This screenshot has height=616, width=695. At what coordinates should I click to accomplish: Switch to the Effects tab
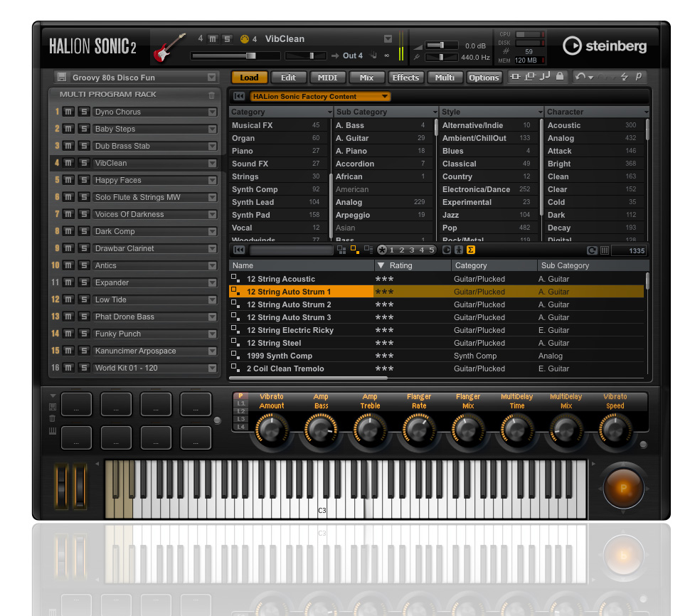tap(405, 78)
